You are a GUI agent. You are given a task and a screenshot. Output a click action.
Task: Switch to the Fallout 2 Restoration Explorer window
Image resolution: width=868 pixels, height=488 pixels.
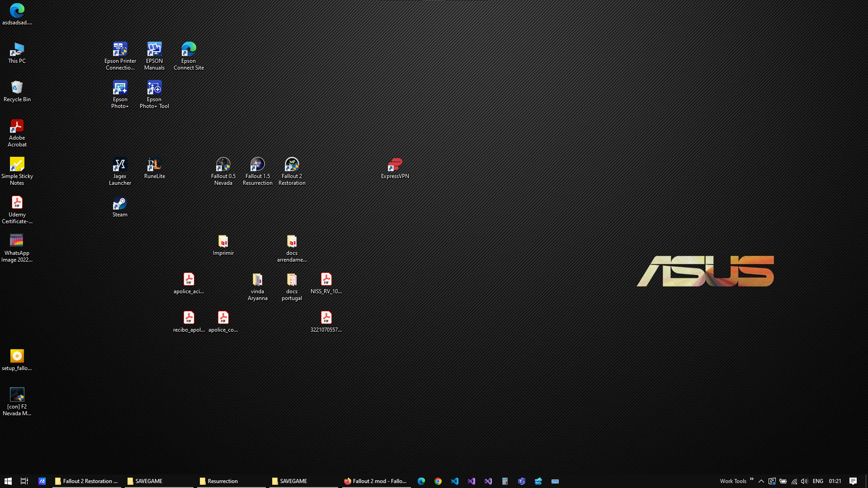[x=87, y=481]
